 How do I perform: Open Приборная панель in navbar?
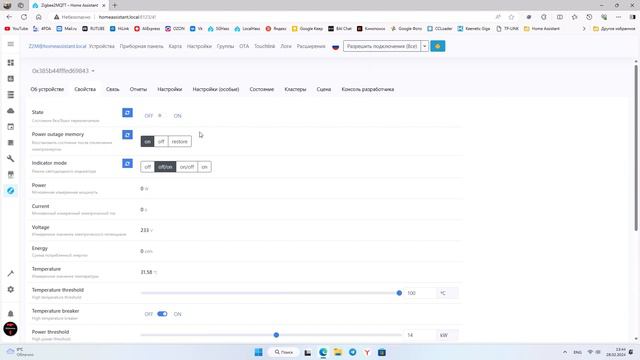coord(141,46)
